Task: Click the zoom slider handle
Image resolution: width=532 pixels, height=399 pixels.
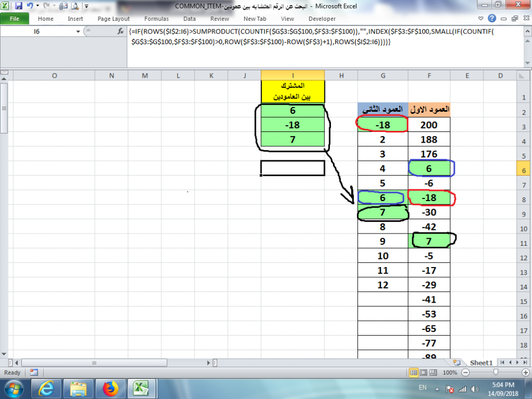Action: [x=495, y=372]
